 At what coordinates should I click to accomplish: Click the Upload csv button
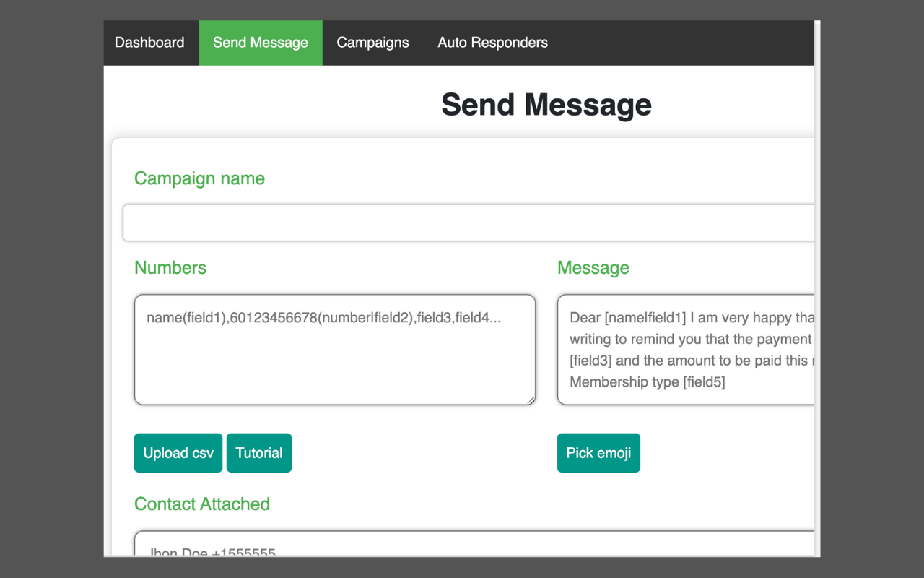click(x=178, y=453)
